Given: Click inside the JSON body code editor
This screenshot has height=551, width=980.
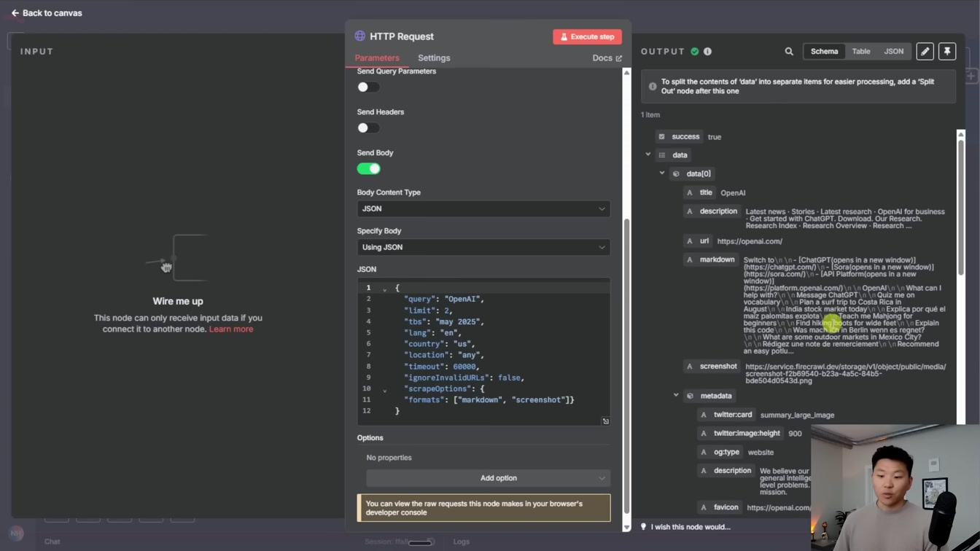Looking at the screenshot, I should coord(483,350).
